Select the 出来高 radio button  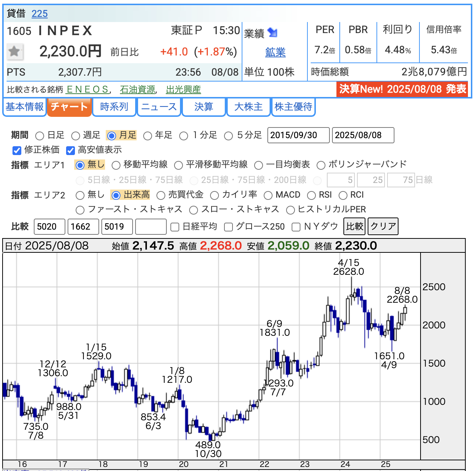click(116, 195)
